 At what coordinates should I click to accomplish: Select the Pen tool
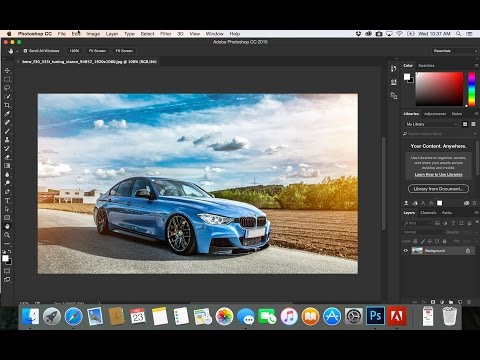7,192
